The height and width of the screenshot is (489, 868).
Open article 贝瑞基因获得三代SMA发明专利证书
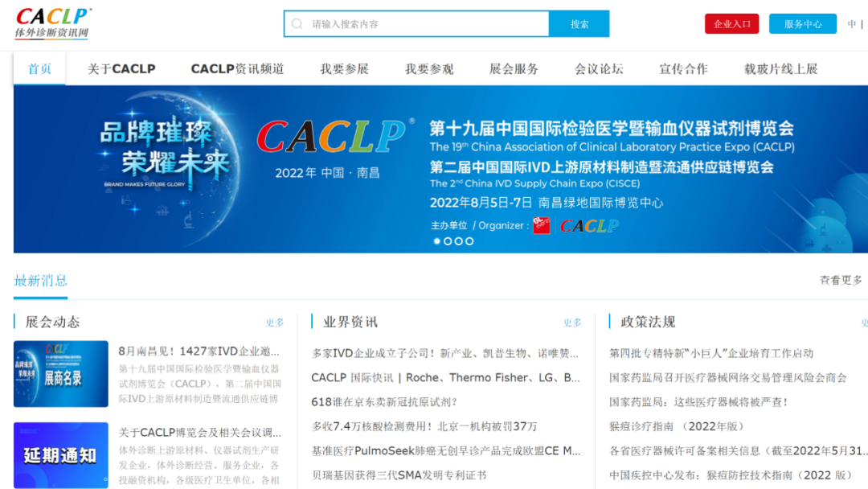pyautogui.click(x=399, y=475)
